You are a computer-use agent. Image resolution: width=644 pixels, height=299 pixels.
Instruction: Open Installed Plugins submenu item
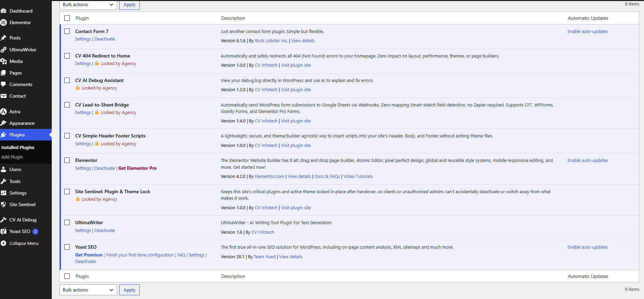pyautogui.click(x=18, y=147)
